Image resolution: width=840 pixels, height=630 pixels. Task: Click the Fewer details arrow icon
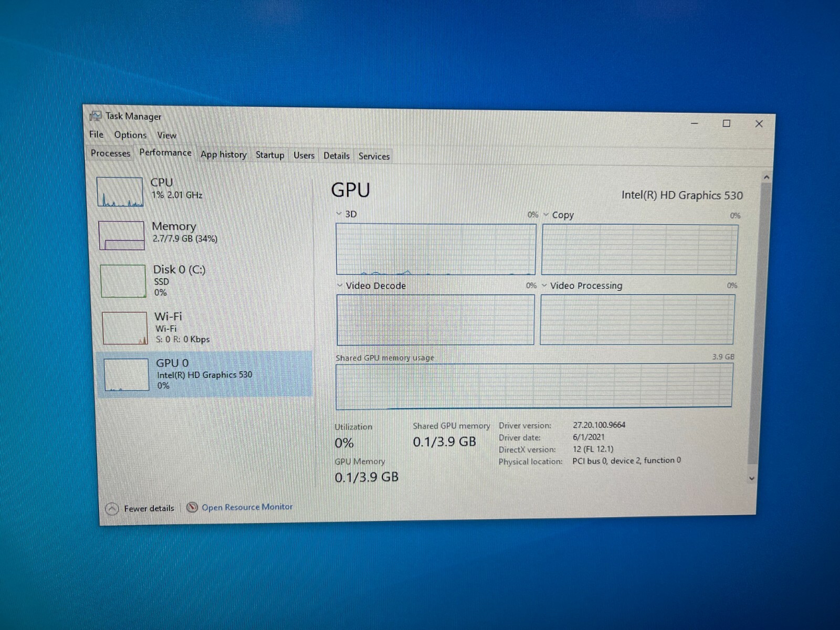coord(112,509)
